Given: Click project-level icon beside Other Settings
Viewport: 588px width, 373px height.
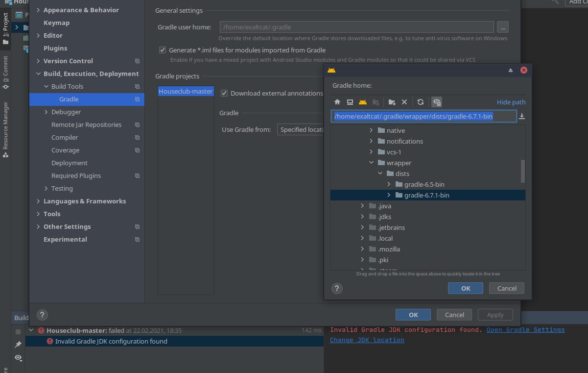Looking at the screenshot, I should pos(137,227).
